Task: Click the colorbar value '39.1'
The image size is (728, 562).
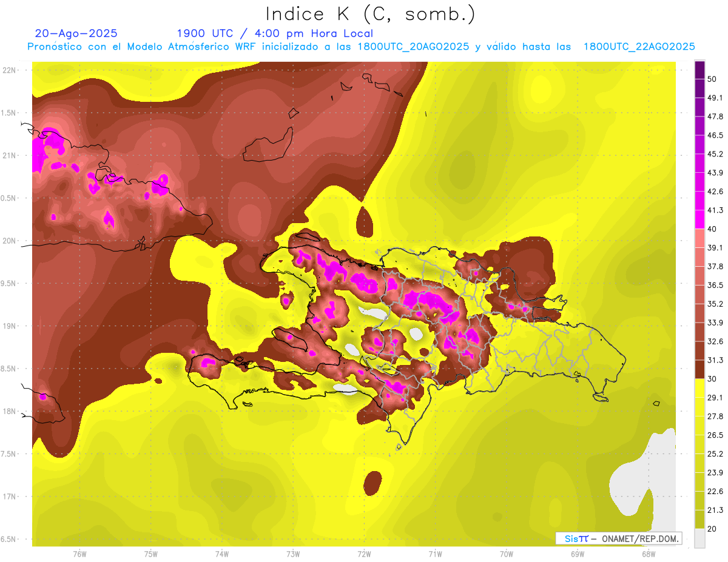Action: [x=715, y=247]
